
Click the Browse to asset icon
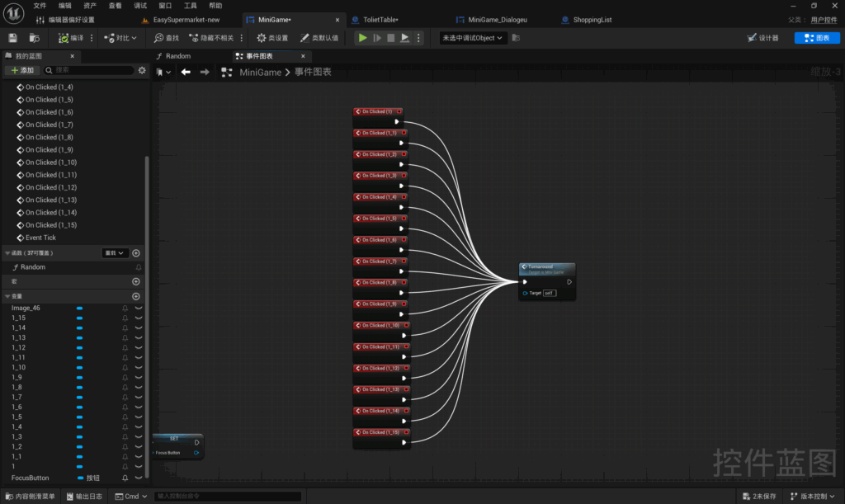[35, 38]
